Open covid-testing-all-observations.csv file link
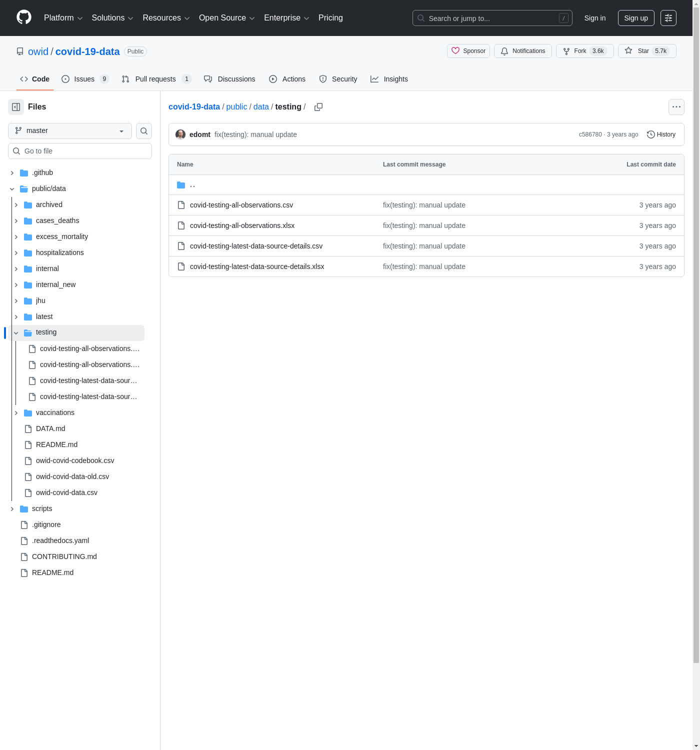The height and width of the screenshot is (750, 700). click(x=241, y=205)
